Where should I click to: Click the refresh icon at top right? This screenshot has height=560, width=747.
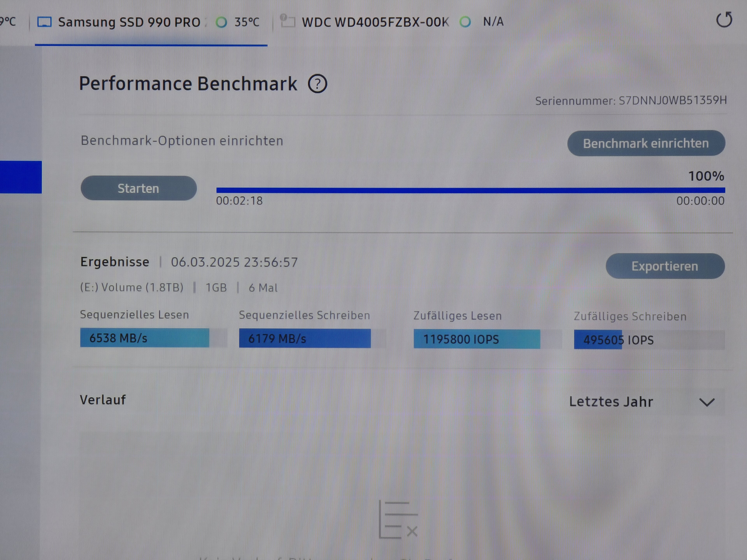coord(724,20)
